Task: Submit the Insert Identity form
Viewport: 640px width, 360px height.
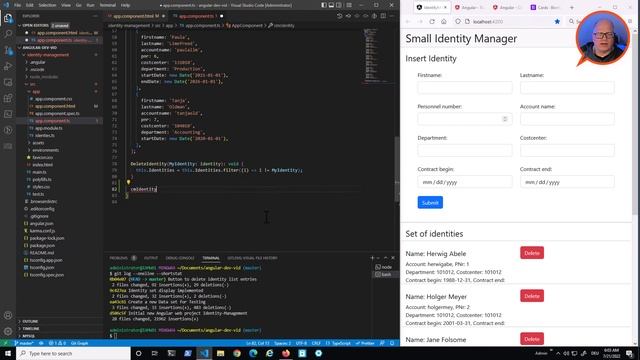Action: click(x=430, y=202)
